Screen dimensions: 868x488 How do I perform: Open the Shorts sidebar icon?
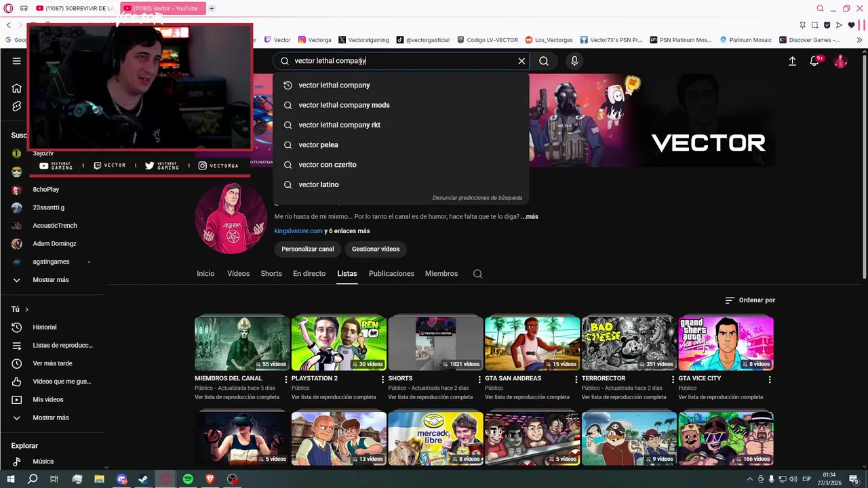coord(17,106)
